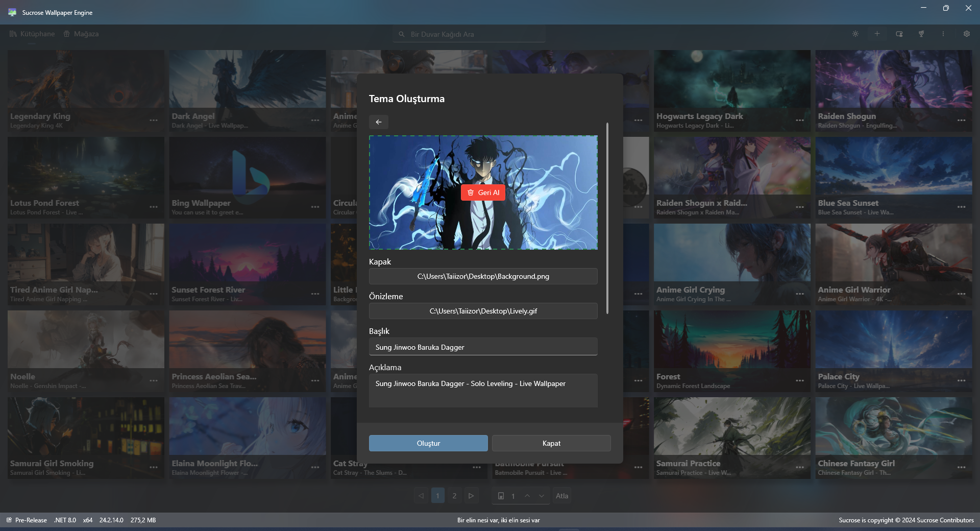This screenshot has width=980, height=531.
Task: Open the display preferences monitor icon
Action: click(x=899, y=34)
